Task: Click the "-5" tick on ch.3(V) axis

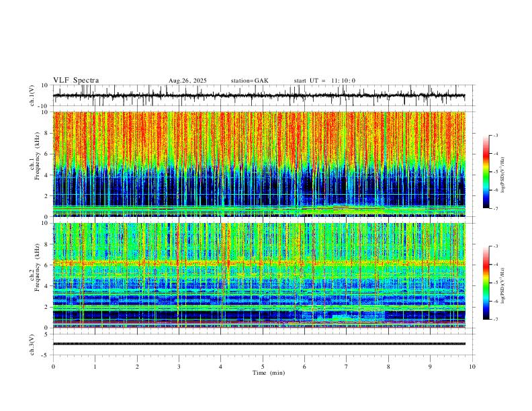Action: 46,355
